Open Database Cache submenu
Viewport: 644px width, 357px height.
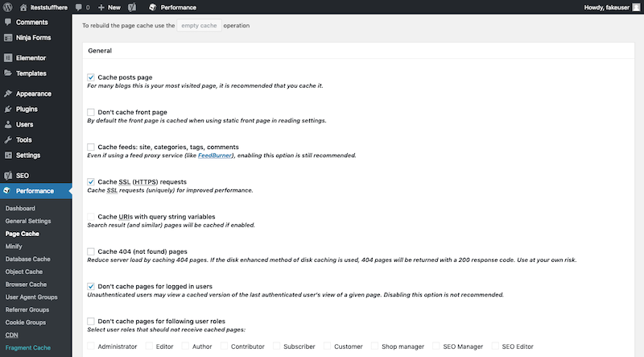click(x=27, y=259)
